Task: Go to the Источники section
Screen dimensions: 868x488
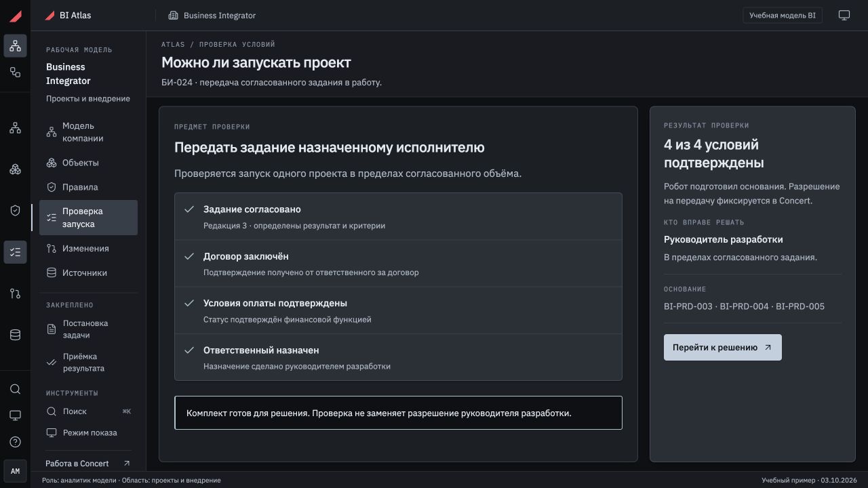Action: [x=88, y=273]
